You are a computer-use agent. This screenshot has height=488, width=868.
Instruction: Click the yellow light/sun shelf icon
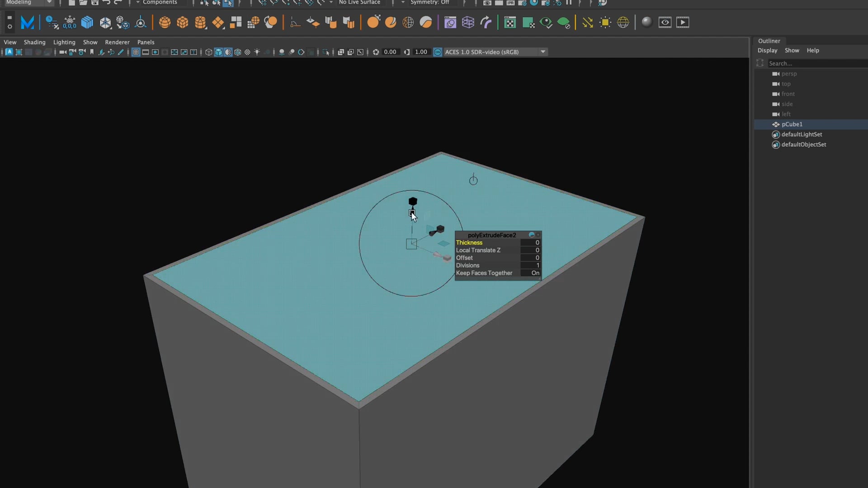coord(605,22)
